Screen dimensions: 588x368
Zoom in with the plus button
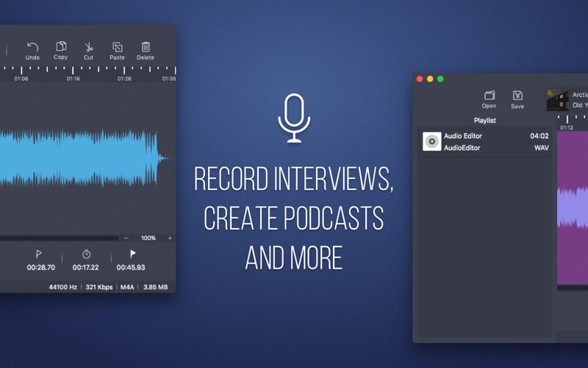tap(170, 238)
